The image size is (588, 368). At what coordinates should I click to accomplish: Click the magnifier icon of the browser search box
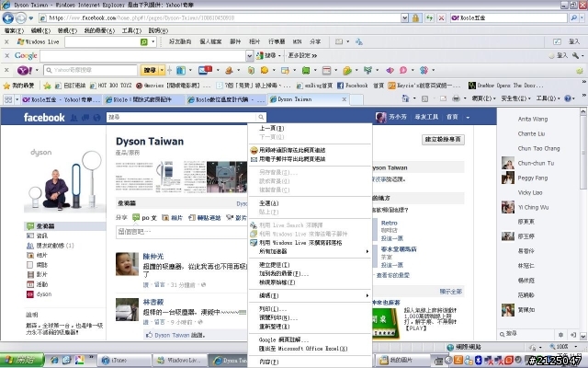click(573, 17)
